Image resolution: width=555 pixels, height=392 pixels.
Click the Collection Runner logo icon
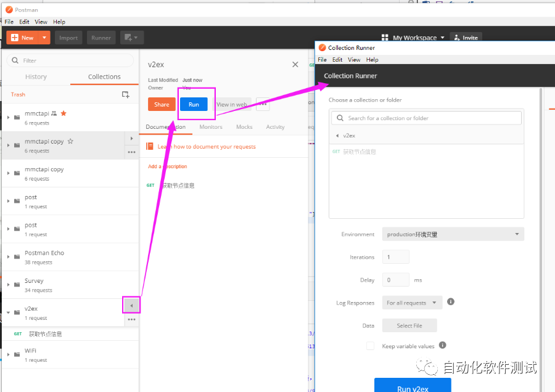click(x=322, y=47)
